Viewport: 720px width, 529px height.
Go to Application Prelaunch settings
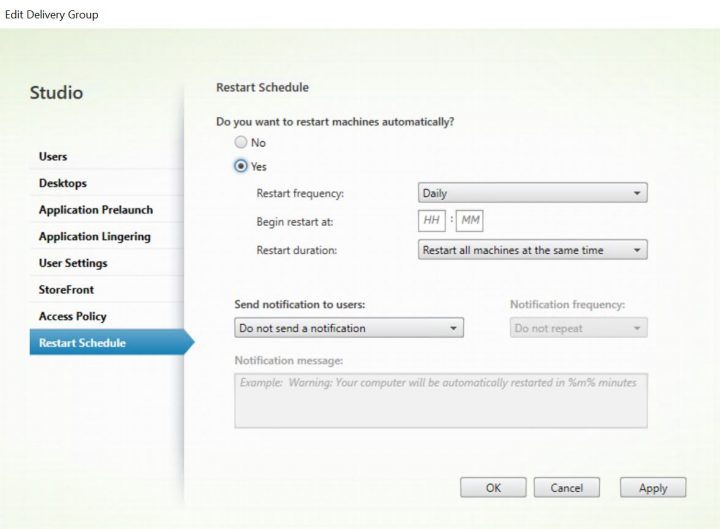(96, 210)
